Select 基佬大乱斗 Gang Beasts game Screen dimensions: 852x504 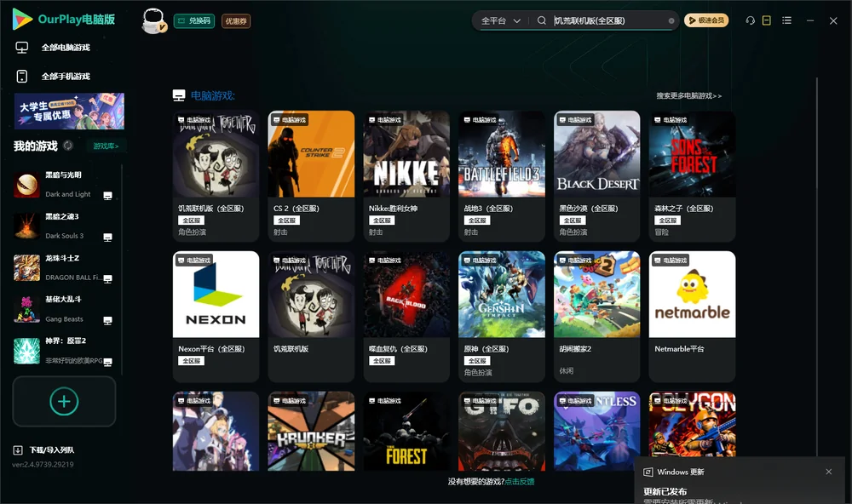[64, 309]
